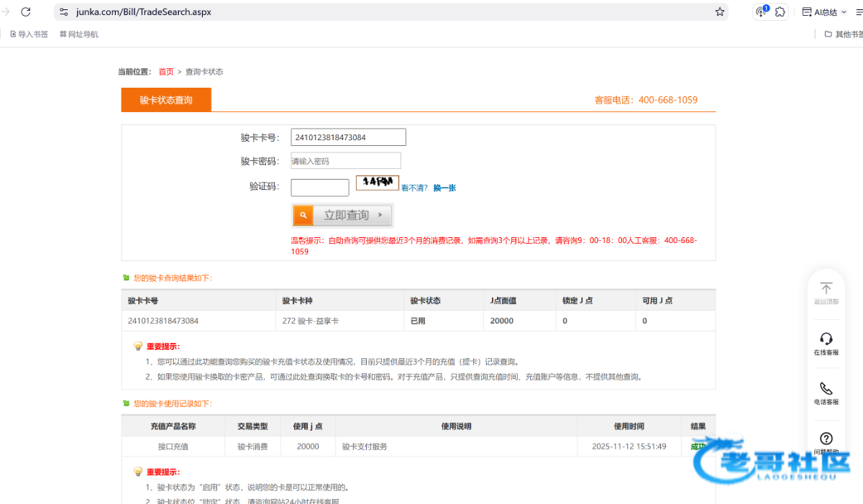863x504 pixels.
Task: Open the 其他书签 bookmarks folder
Action: click(843, 34)
